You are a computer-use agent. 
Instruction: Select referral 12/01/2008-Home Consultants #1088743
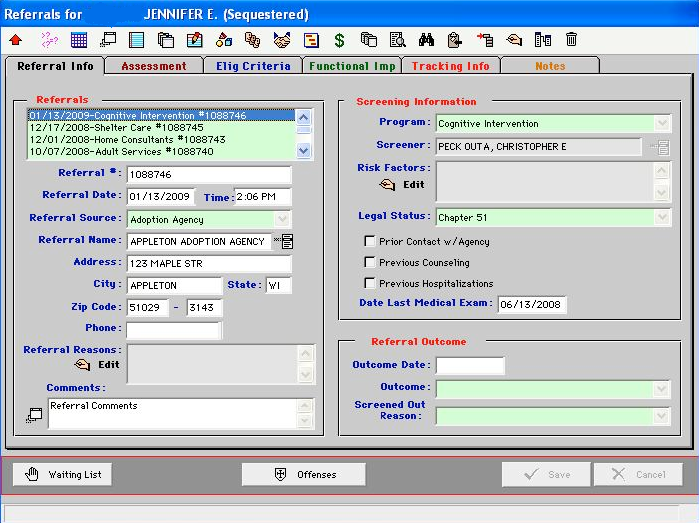click(x=161, y=140)
